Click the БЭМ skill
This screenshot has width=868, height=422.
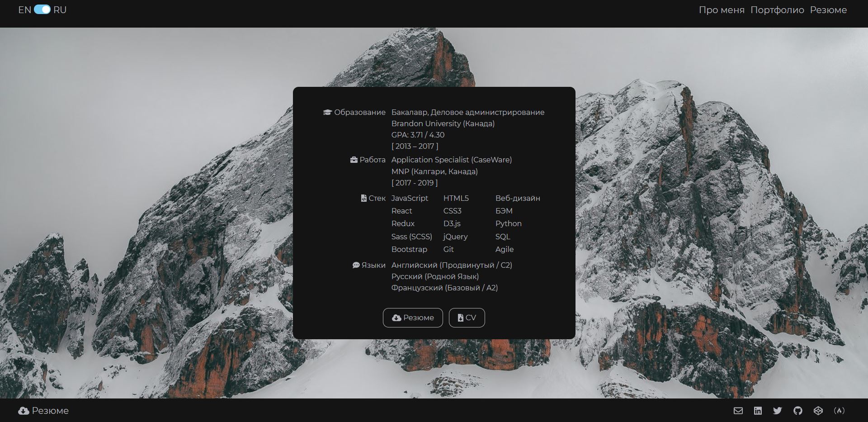coord(504,211)
